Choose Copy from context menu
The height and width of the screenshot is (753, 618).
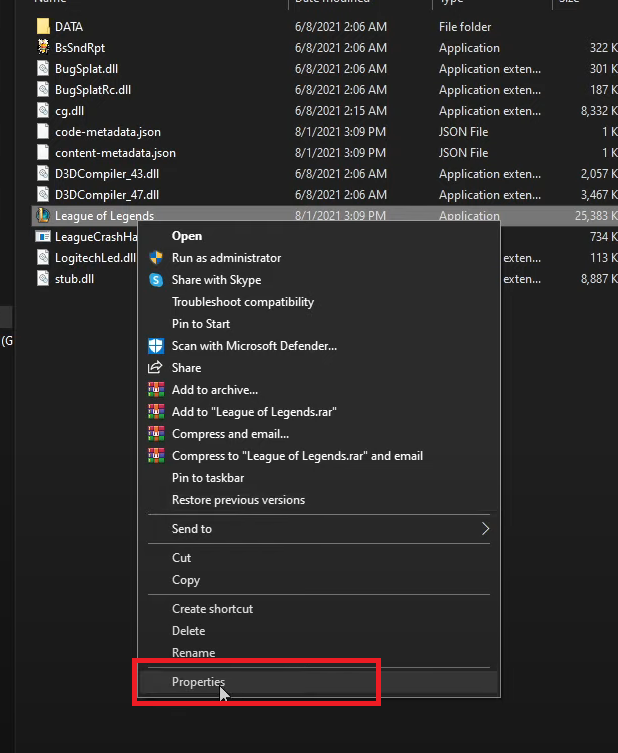click(186, 580)
